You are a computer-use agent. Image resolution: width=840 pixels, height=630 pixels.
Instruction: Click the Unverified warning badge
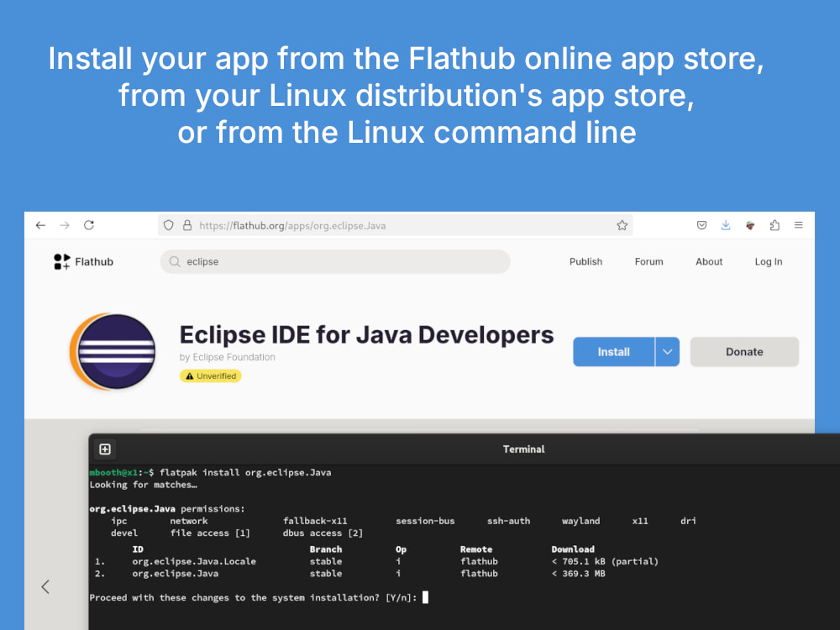pyautogui.click(x=211, y=376)
